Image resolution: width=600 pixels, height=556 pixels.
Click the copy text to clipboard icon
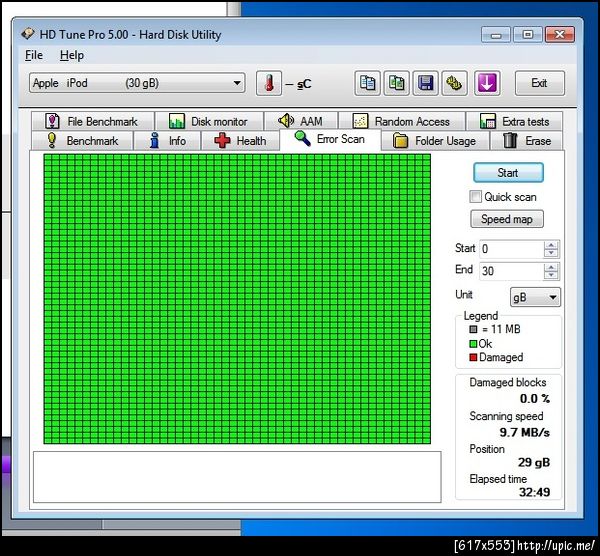click(367, 83)
